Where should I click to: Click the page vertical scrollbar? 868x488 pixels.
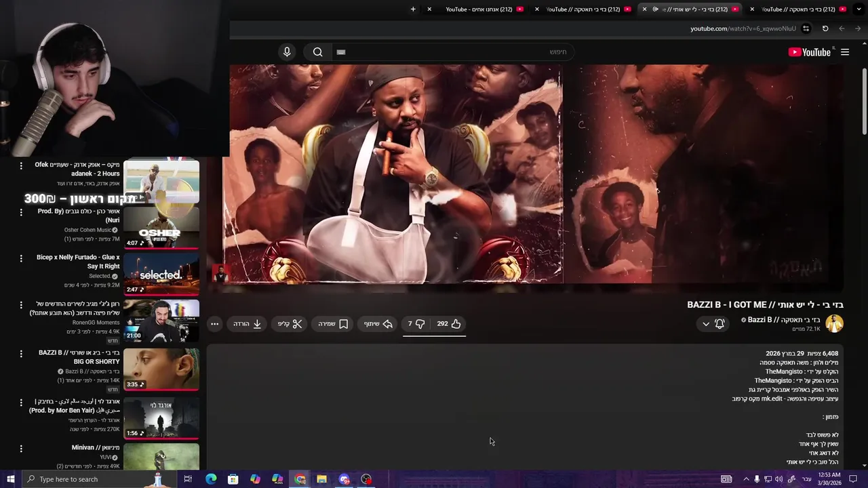[x=864, y=102]
